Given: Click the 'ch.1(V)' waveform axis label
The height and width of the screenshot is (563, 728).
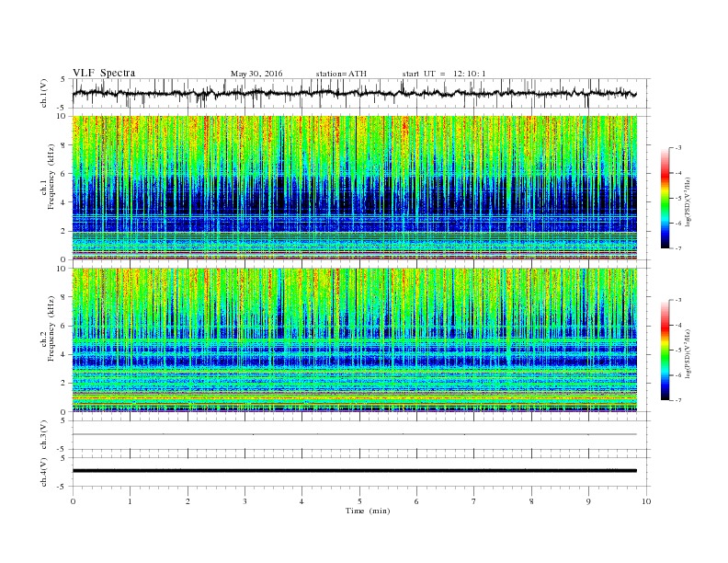Looking at the screenshot, I should (44, 93).
